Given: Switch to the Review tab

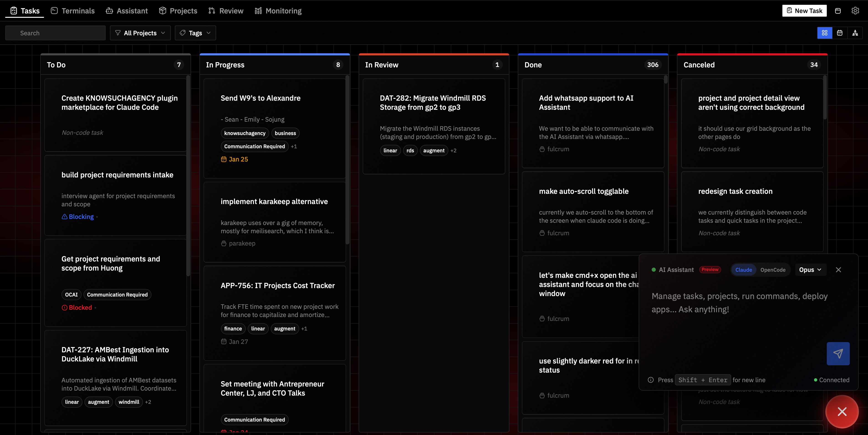Looking at the screenshot, I should pyautogui.click(x=225, y=10).
